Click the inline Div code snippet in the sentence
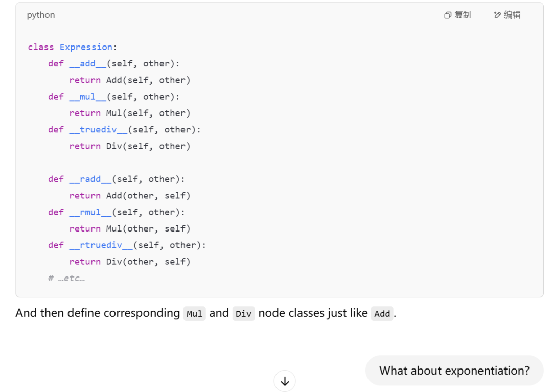Screen dimensions: 552x392 (x=243, y=314)
